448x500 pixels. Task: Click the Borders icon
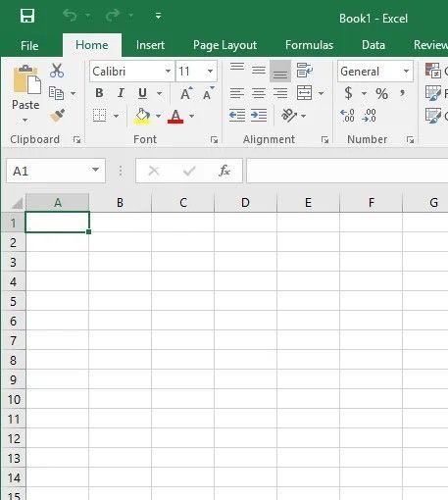click(x=99, y=116)
